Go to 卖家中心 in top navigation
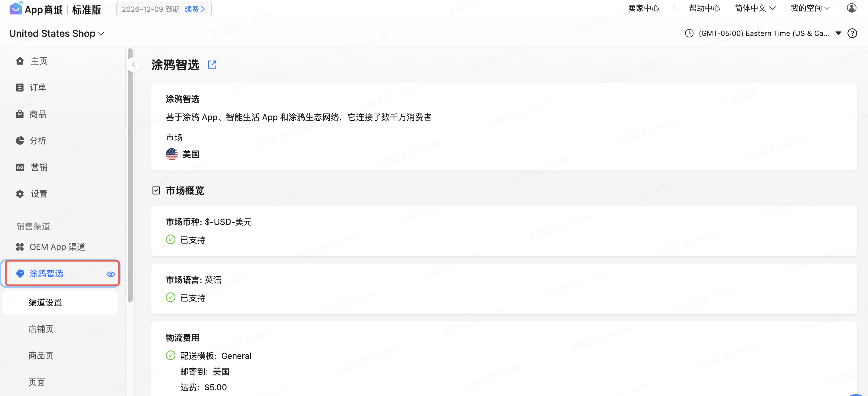 pos(643,8)
